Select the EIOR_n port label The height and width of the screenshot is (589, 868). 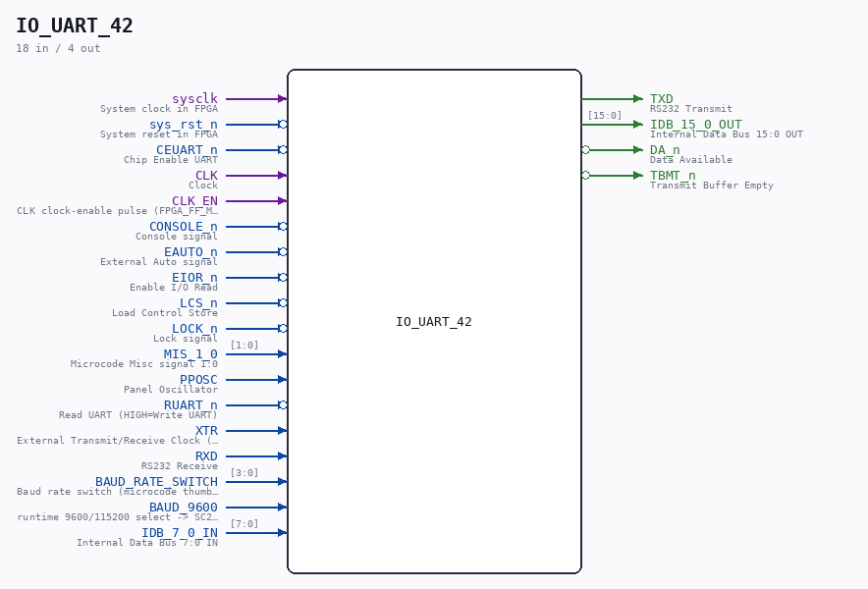(x=194, y=277)
